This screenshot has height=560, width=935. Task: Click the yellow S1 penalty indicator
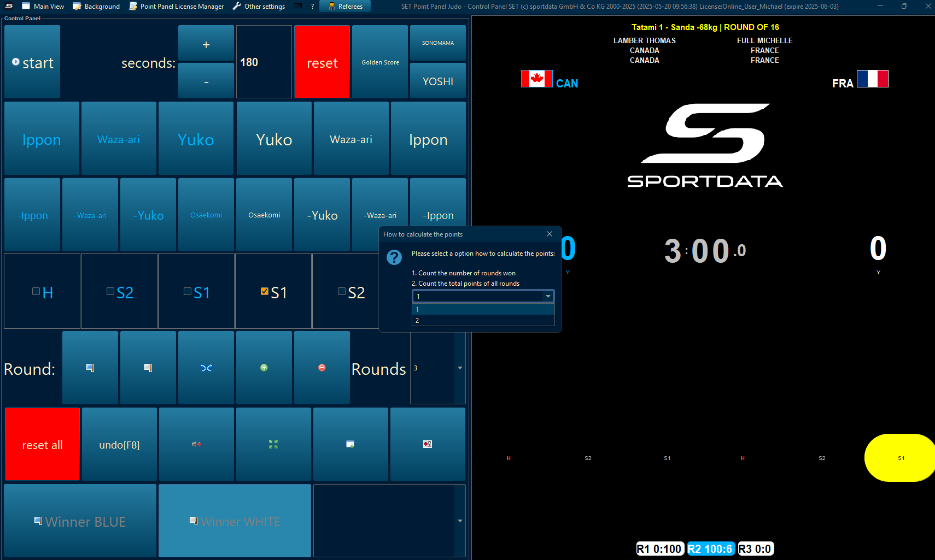pos(900,458)
